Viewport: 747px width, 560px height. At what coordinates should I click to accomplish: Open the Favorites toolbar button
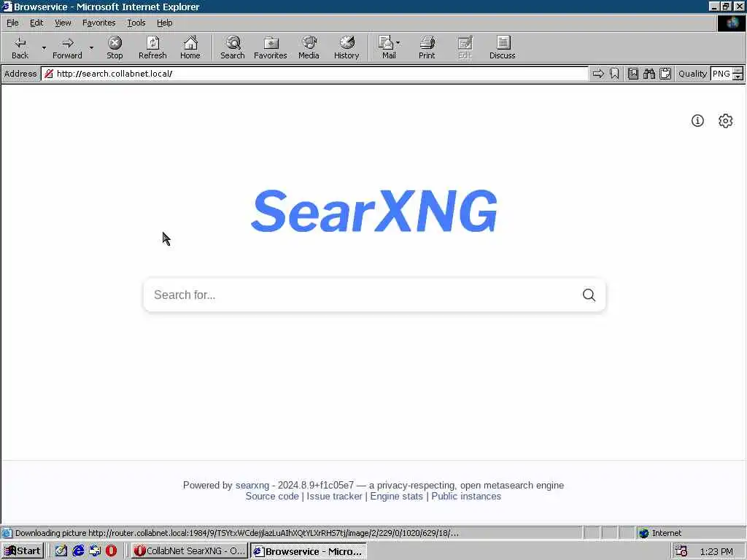pos(271,47)
